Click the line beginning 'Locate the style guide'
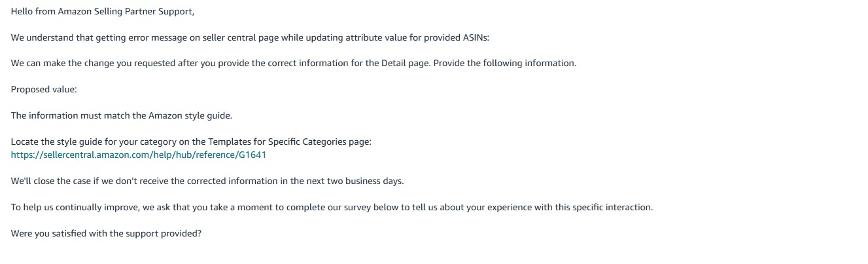868x264 pixels. [x=191, y=142]
